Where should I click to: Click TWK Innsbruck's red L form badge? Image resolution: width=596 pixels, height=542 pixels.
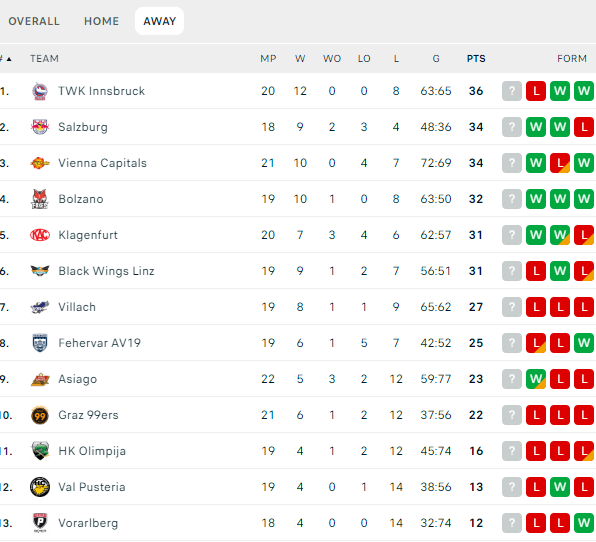[536, 91]
